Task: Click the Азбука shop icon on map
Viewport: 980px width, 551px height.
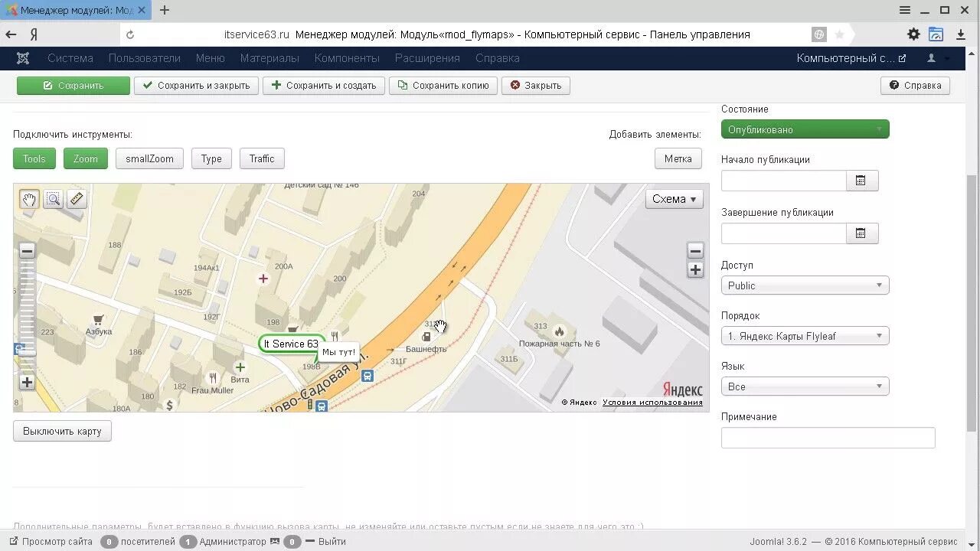Action: click(98, 319)
